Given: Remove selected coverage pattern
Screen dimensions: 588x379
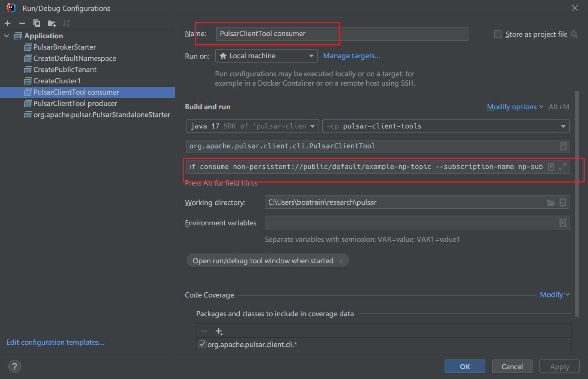Looking at the screenshot, I should (x=204, y=331).
